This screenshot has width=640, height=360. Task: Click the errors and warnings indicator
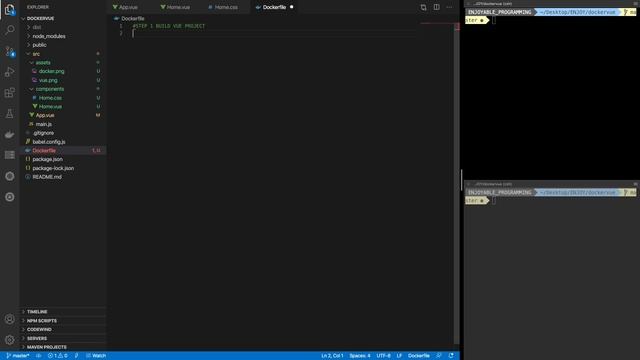pos(58,356)
